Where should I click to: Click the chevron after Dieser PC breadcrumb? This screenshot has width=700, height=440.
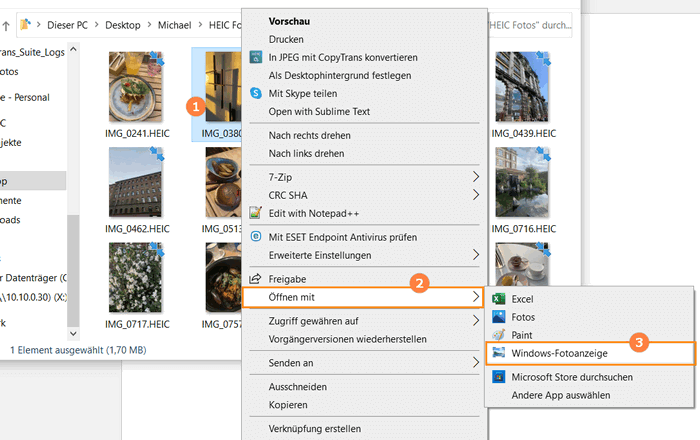point(96,25)
